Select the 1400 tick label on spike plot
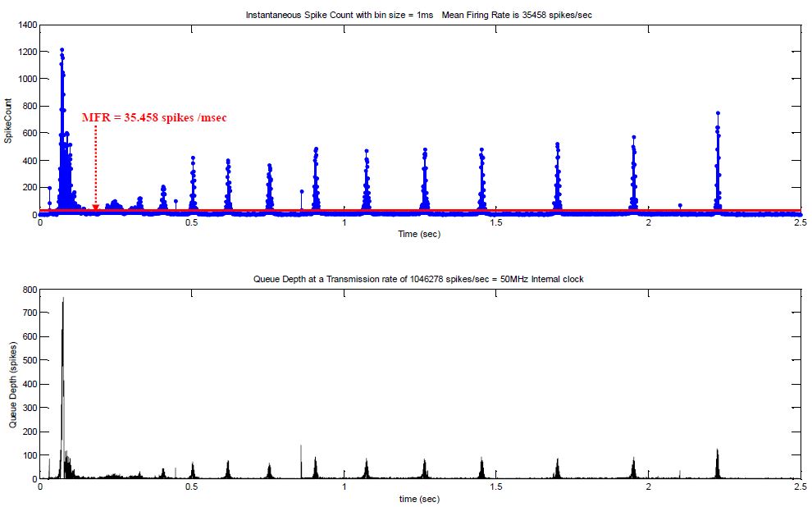The height and width of the screenshot is (507, 812). tap(27, 24)
